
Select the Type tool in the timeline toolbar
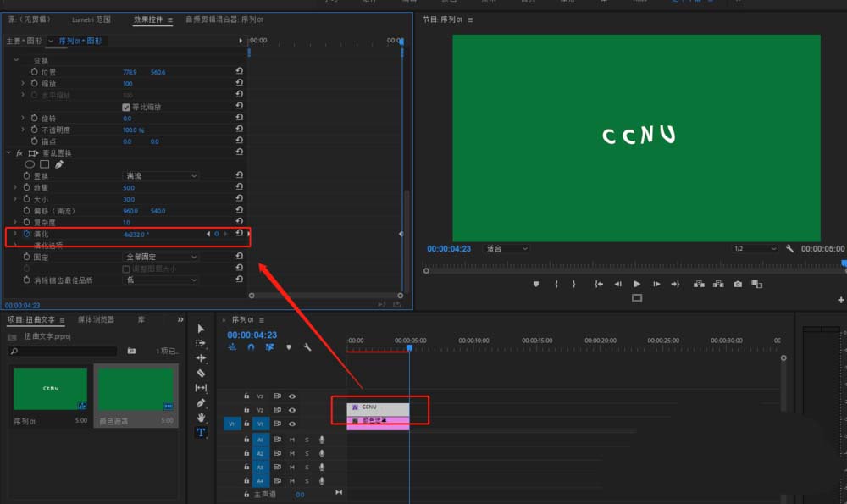point(201,433)
